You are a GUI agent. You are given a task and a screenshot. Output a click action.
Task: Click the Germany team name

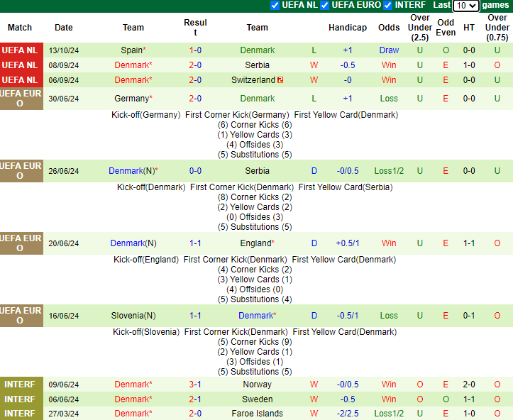[x=131, y=99]
